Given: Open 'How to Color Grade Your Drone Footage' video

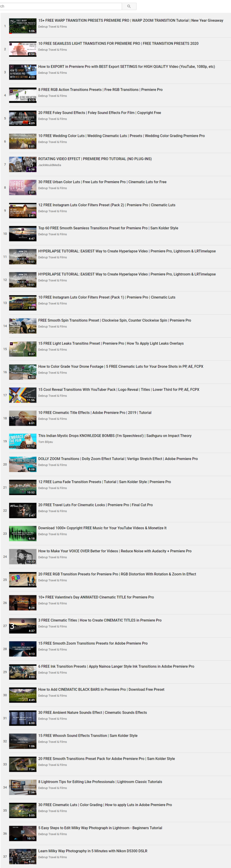Looking at the screenshot, I should (121, 367).
